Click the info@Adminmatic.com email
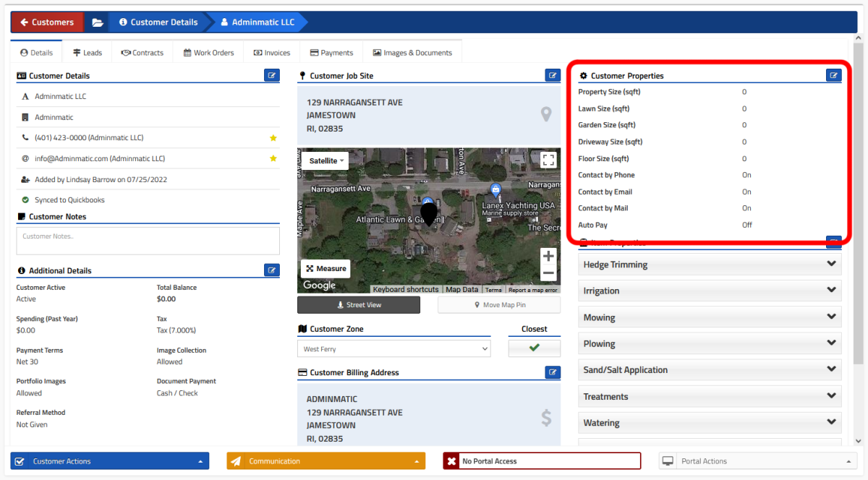Screen dimensions: 868x480 pos(100,158)
